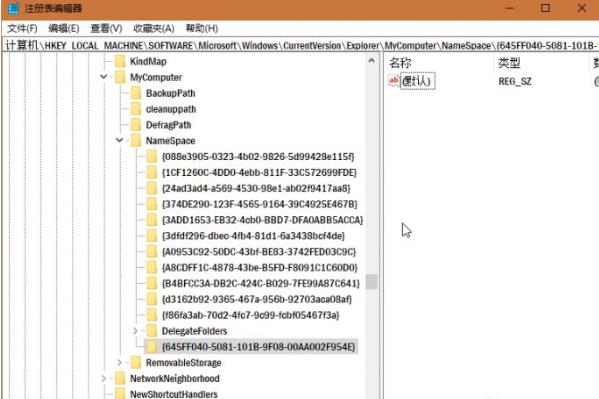599x399 pixels.
Task: Select the NetworkNeighborhood key label
Action: tap(175, 378)
